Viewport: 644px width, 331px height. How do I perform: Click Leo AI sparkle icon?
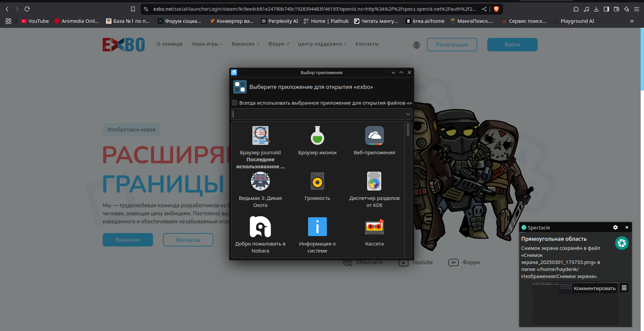(x=626, y=9)
